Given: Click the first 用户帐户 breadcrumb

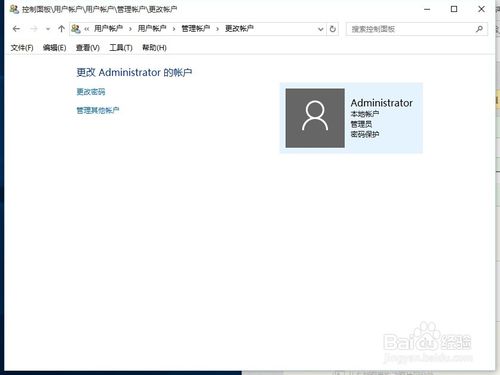Looking at the screenshot, I should point(108,29).
